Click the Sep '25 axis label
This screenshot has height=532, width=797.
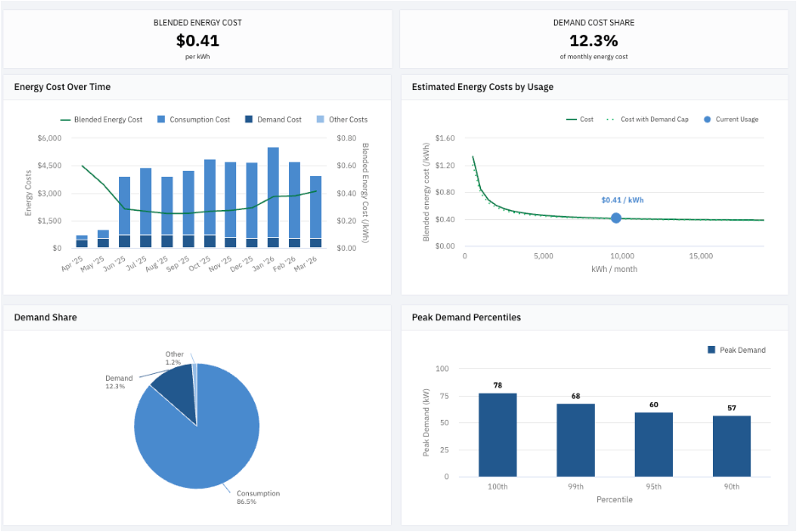(x=178, y=263)
